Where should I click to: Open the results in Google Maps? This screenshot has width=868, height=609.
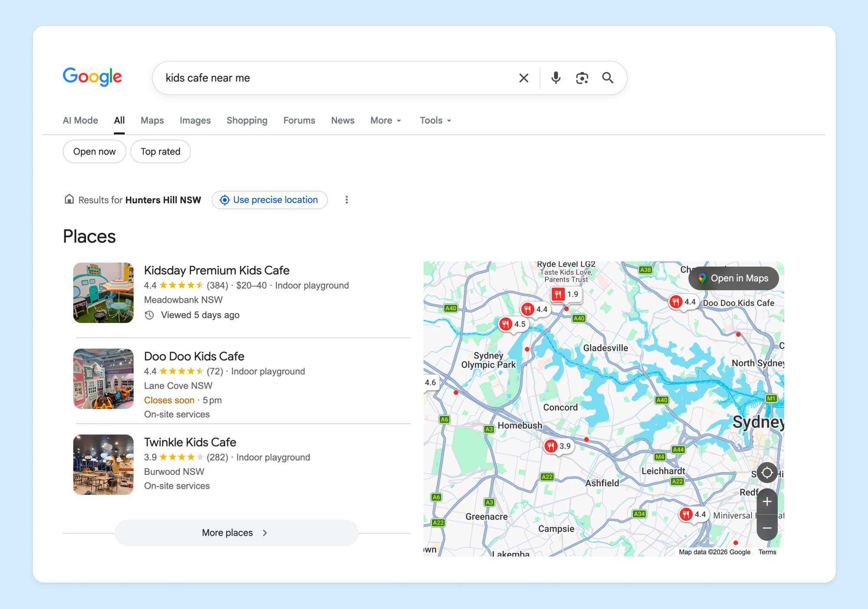pyautogui.click(x=733, y=278)
